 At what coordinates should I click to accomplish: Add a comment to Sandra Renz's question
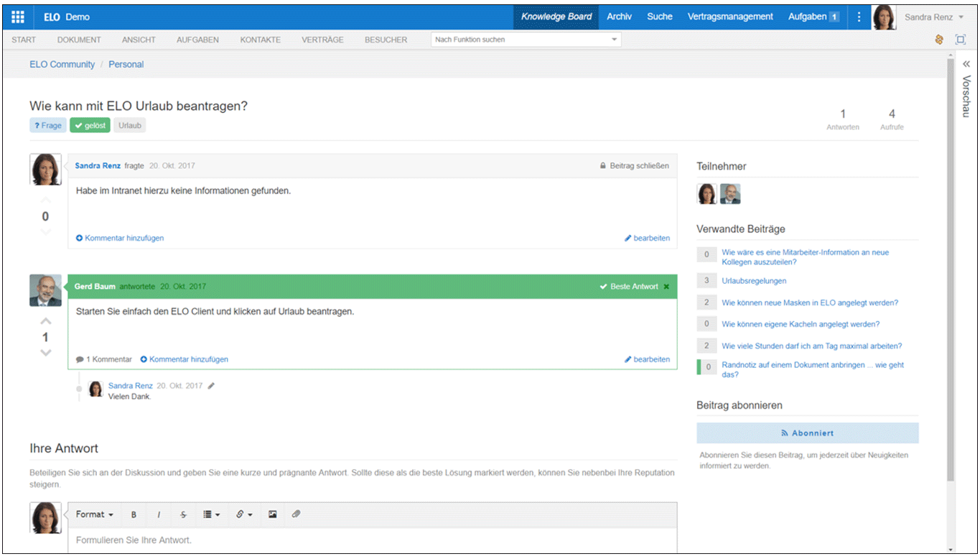120,238
